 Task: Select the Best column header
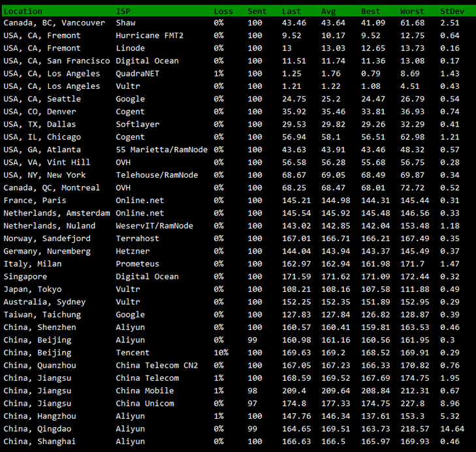click(x=370, y=11)
